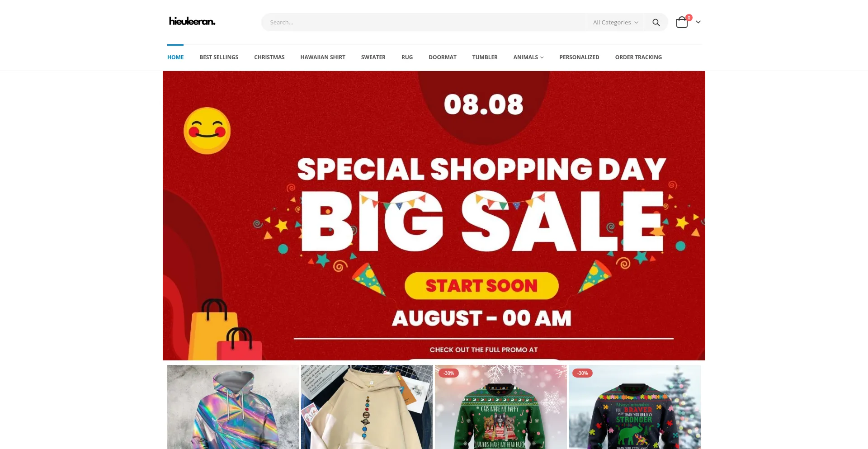Go to the Home tab
Screen dimensions: 868x449
point(175,57)
